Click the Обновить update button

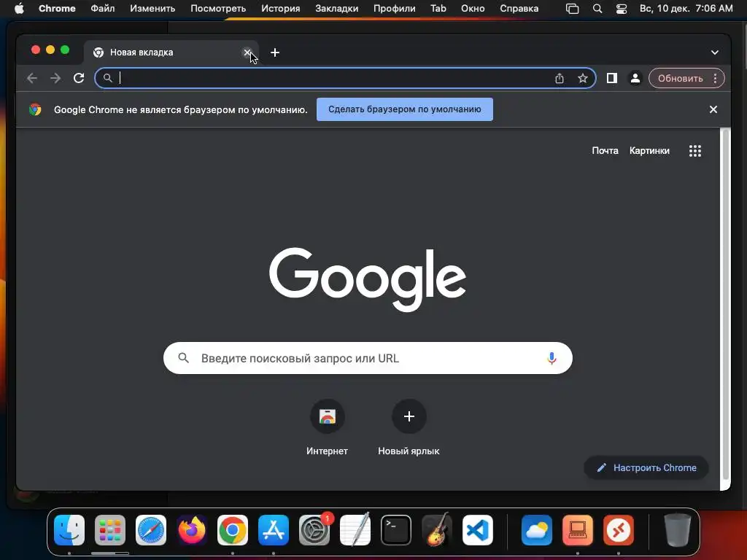tap(681, 78)
